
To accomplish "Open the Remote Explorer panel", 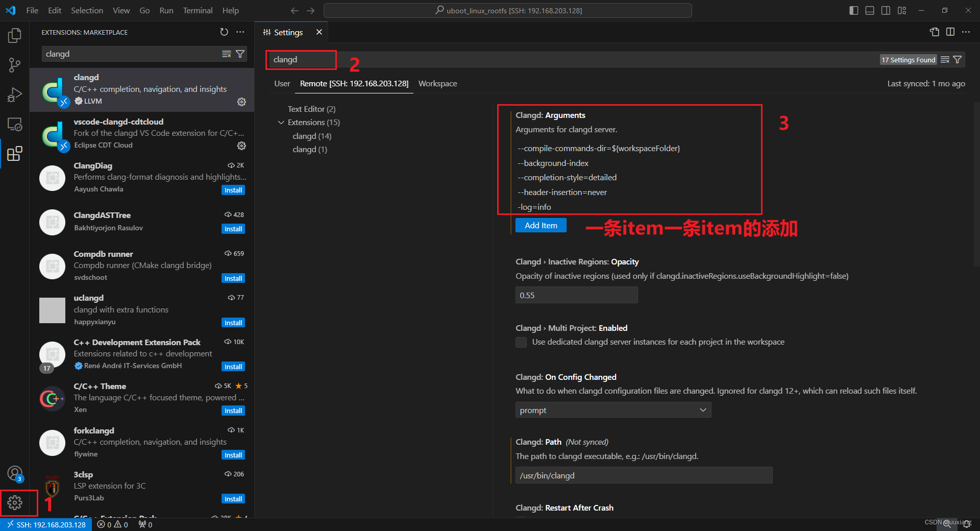I will [14, 124].
